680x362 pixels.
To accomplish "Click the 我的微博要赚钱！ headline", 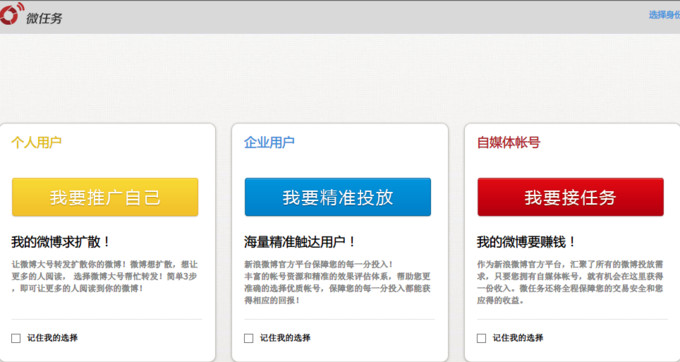I will click(526, 242).
